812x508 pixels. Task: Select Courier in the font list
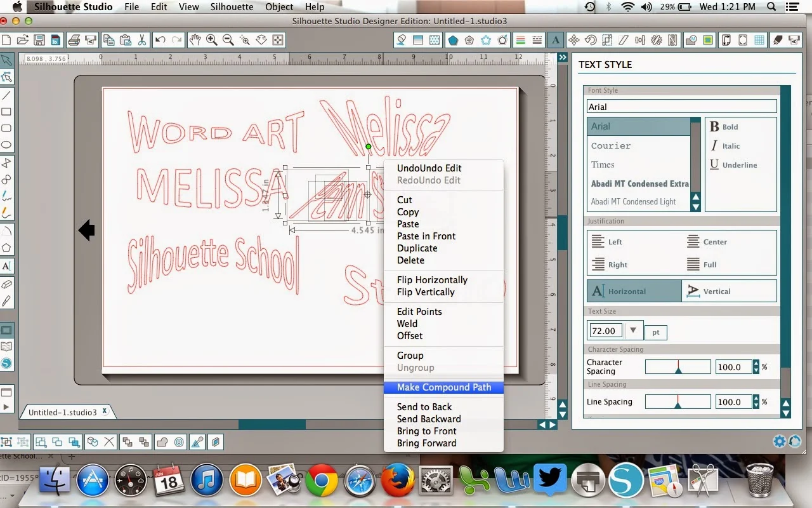pos(639,145)
